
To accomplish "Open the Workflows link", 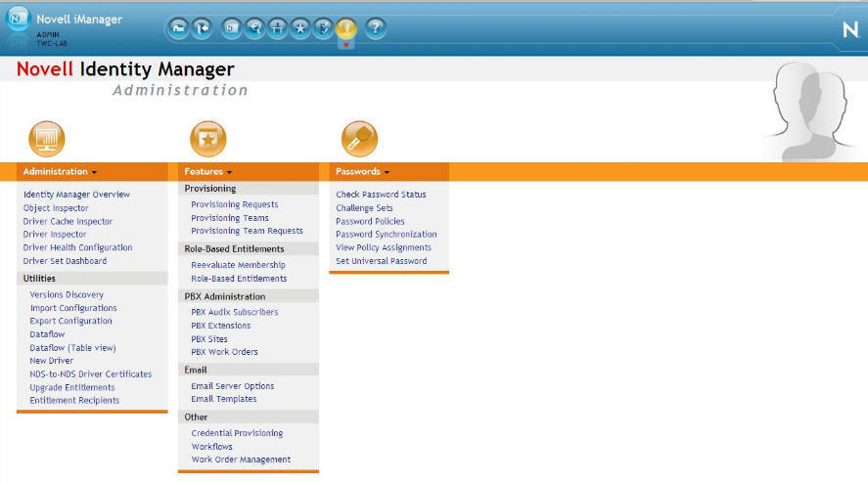I will point(212,446).
